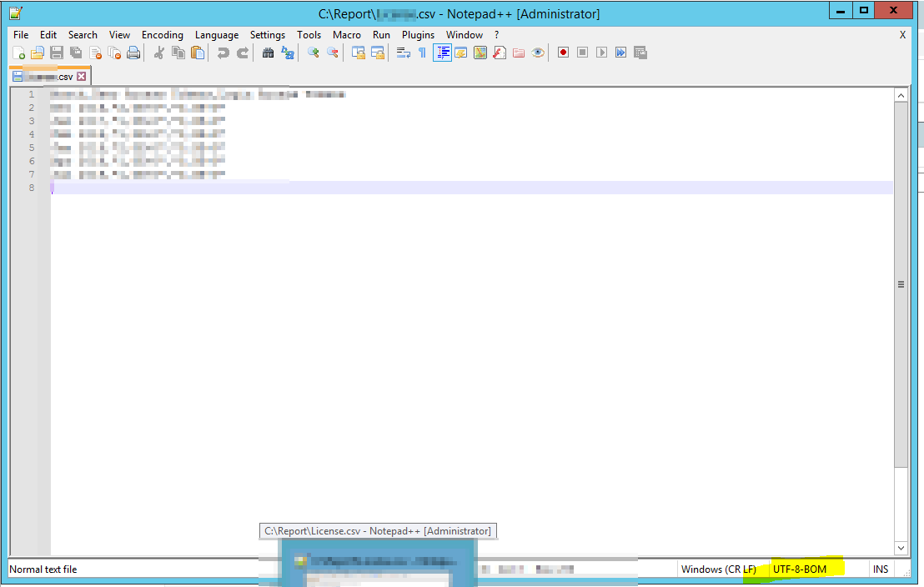Open the Settings menu
The image size is (924, 587).
click(x=268, y=35)
